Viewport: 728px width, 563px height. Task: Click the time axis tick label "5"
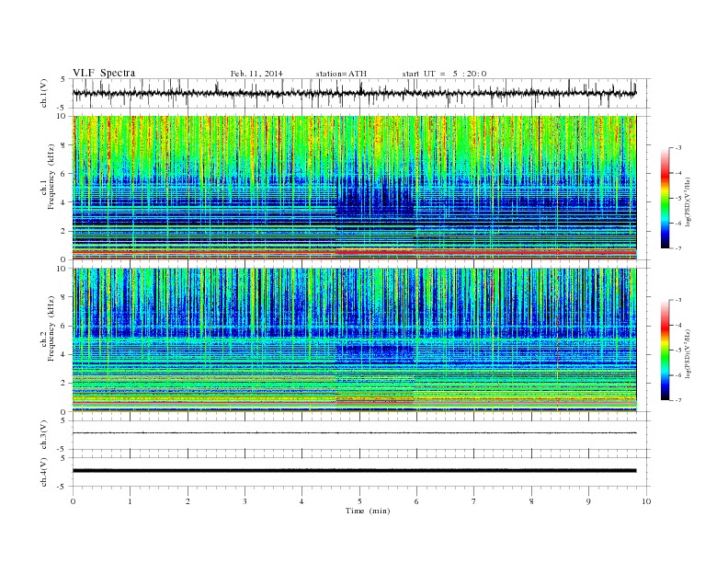359,501
